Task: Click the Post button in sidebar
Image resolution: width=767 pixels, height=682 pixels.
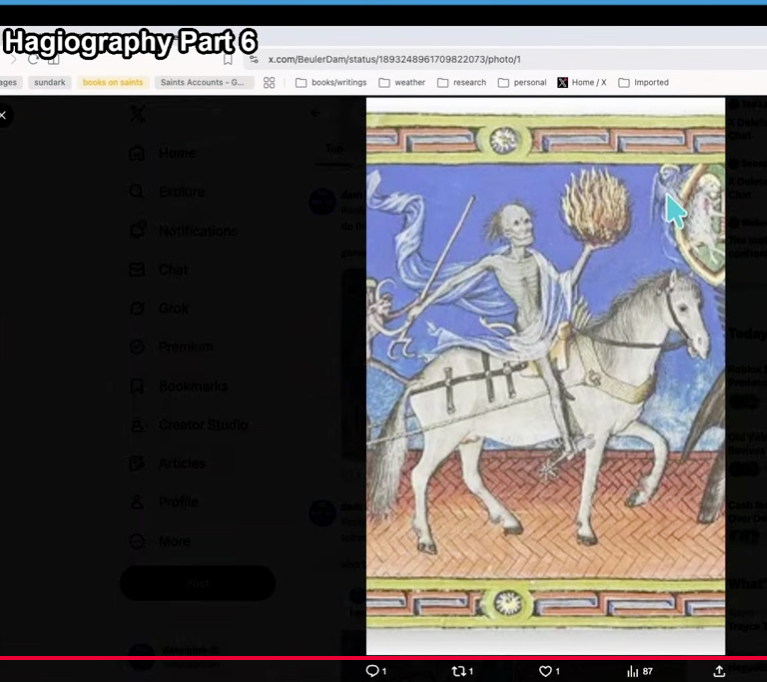Action: pos(198,583)
